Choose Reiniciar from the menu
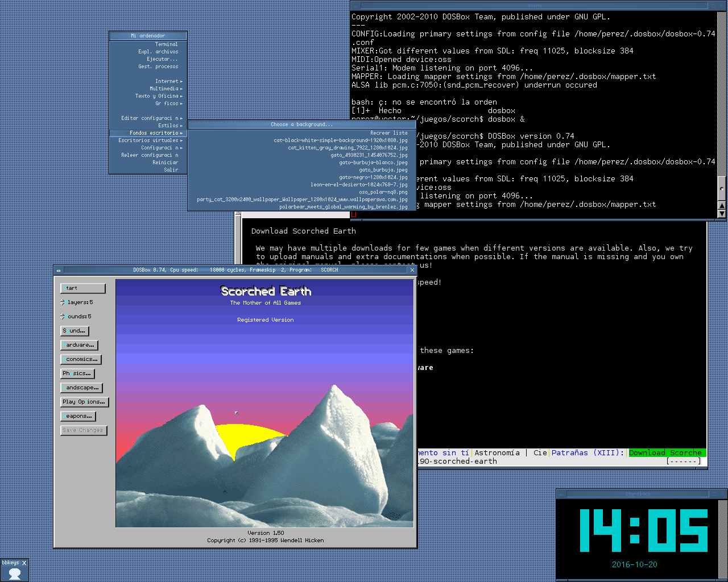728x582 pixels. pyautogui.click(x=148, y=163)
